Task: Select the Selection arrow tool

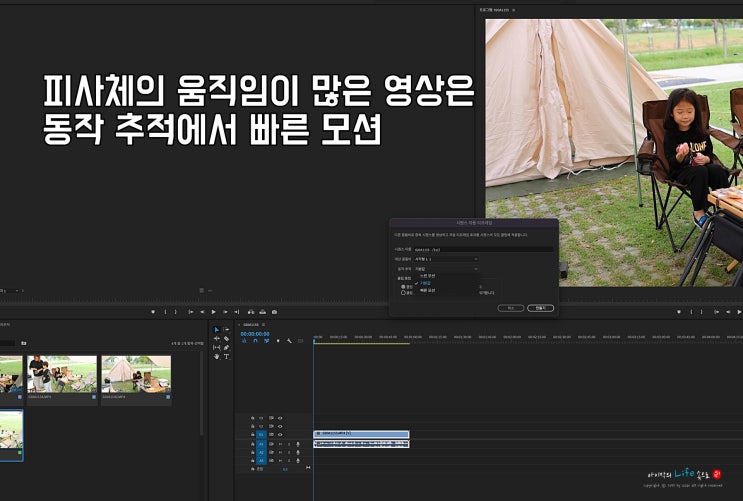Action: pyautogui.click(x=217, y=330)
